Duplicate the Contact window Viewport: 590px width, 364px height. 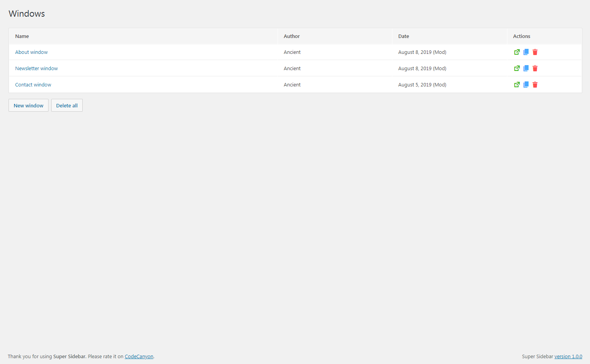(526, 85)
